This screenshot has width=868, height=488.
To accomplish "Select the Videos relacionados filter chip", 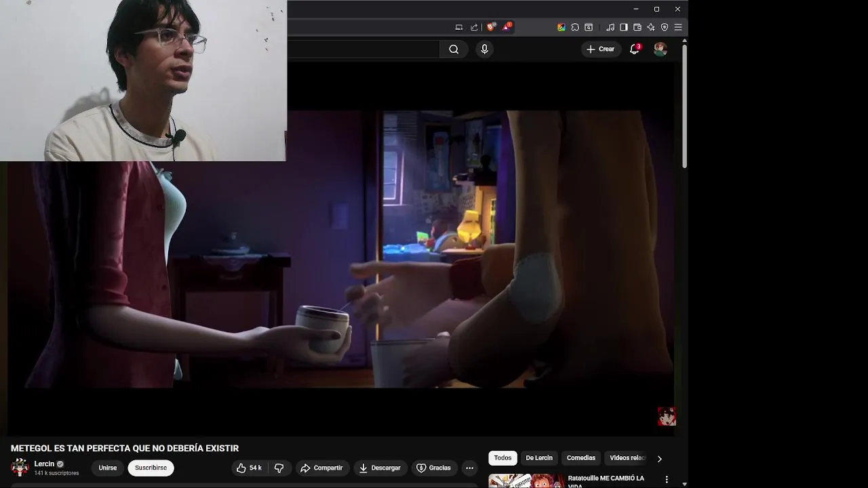I will (x=627, y=458).
